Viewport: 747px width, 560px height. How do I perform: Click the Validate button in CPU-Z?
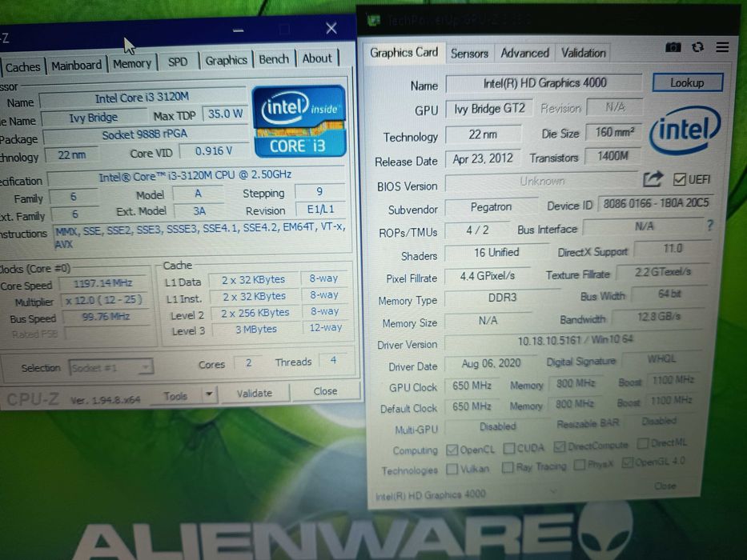coord(255,393)
